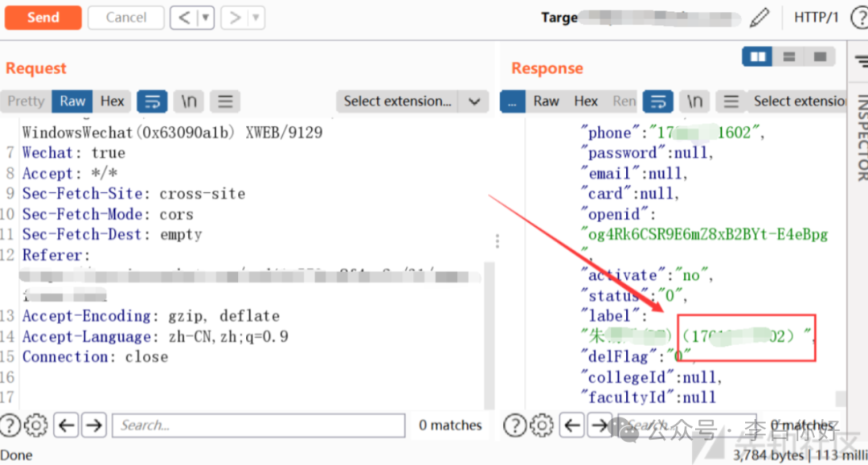The width and height of the screenshot is (868, 465).
Task: Toggle word wrap in Response panel
Action: 658,101
